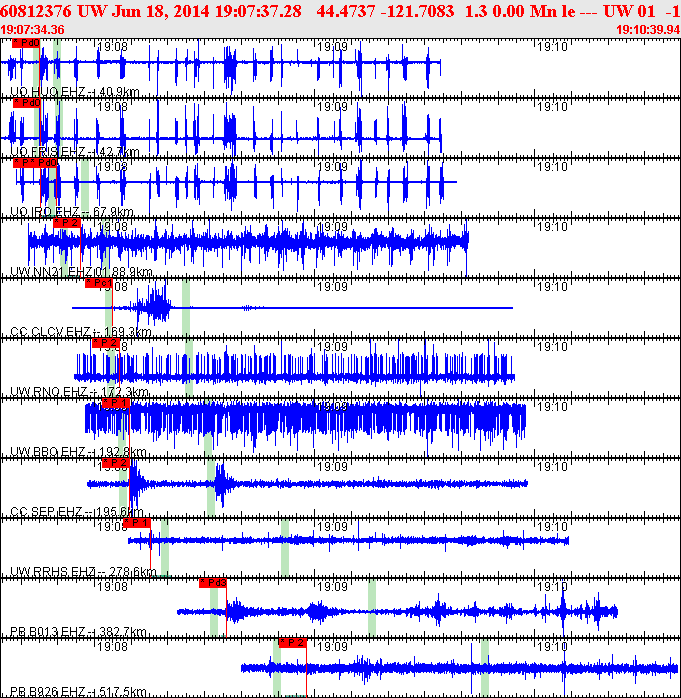This screenshot has height=698, width=681.
Task: Click the main event burst on CLCV waveform
Action: point(154,306)
